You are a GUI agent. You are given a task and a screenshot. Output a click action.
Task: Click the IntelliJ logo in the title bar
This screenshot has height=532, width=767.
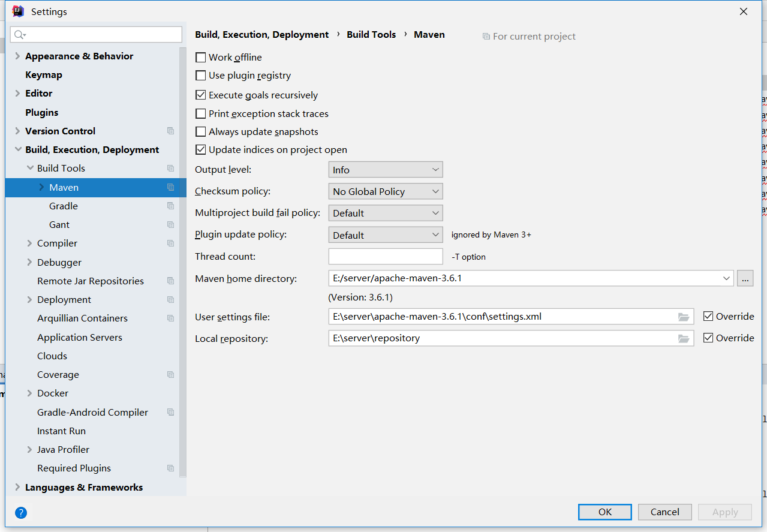coord(18,11)
